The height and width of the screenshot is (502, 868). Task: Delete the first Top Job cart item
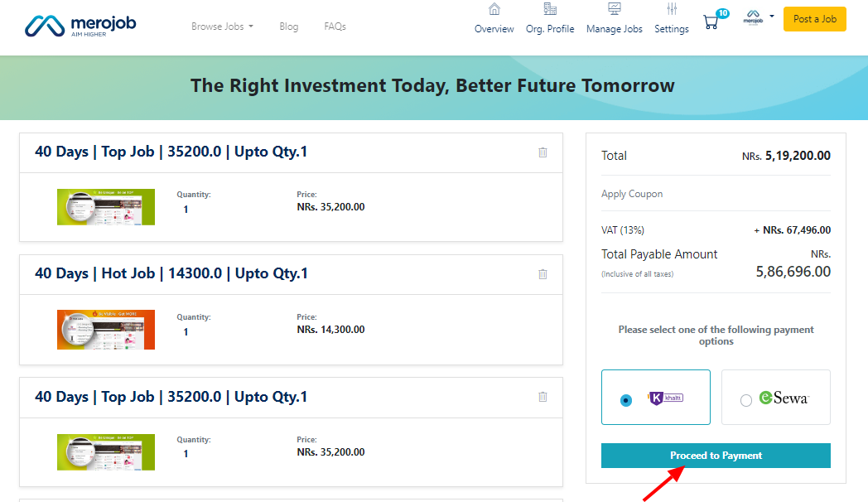(542, 152)
